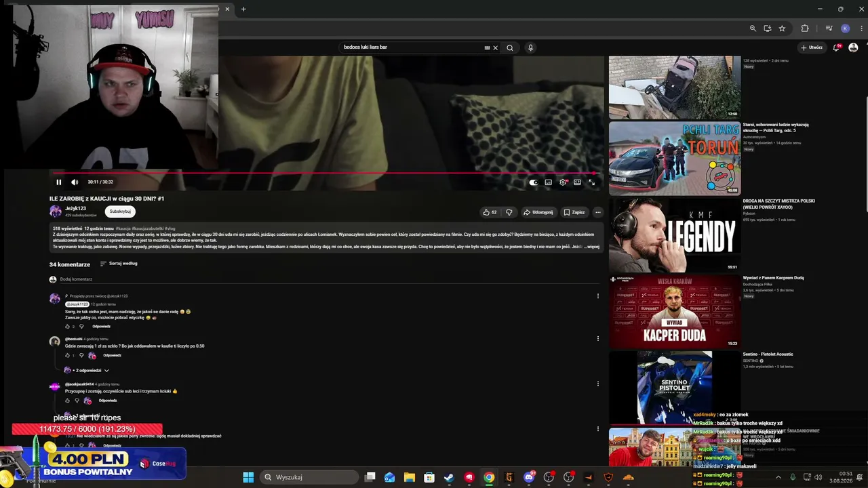Reply to the @bentushi comment

pos(113,356)
